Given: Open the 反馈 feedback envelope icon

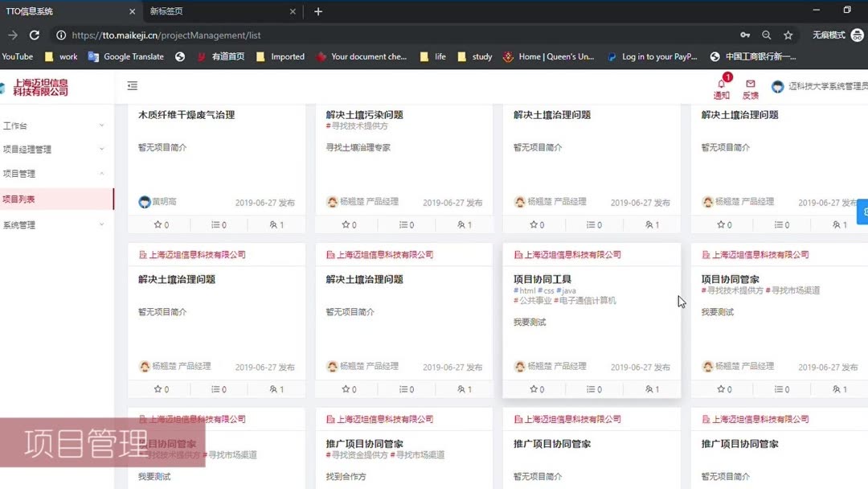Looking at the screenshot, I should 750,83.
